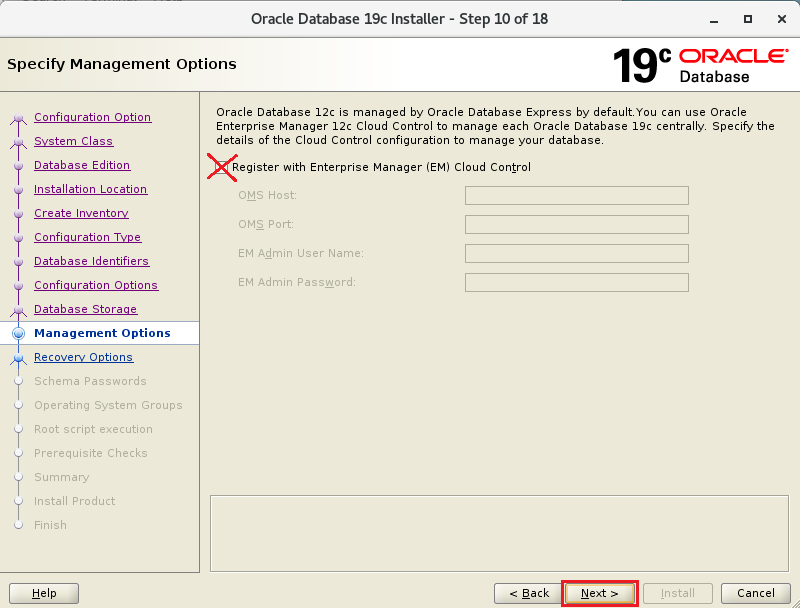Click the OMS Host input field

[577, 195]
